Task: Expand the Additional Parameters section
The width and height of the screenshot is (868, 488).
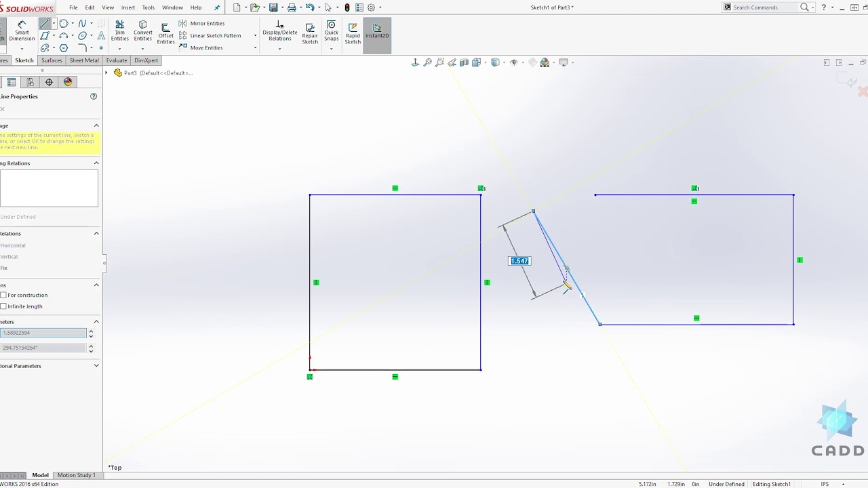Action: point(96,366)
